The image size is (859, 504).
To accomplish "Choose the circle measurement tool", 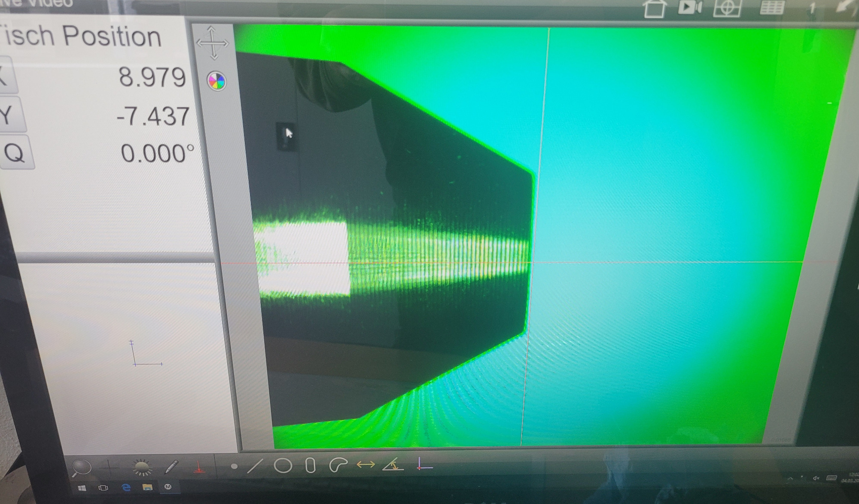I will coord(283,466).
